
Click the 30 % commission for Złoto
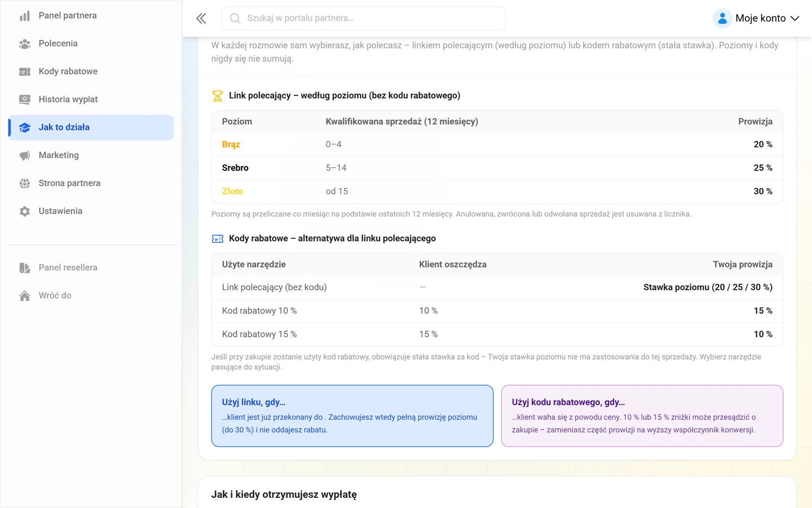pyautogui.click(x=763, y=191)
